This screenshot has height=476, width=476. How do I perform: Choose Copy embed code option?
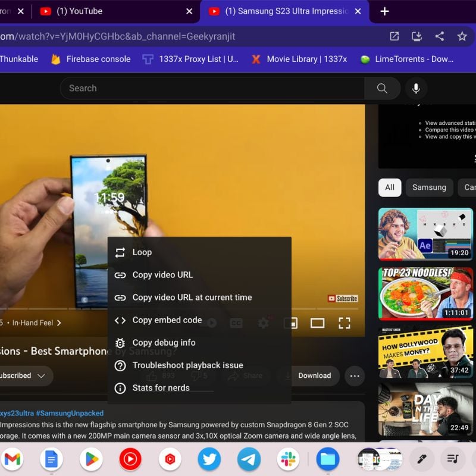pyautogui.click(x=199, y=320)
